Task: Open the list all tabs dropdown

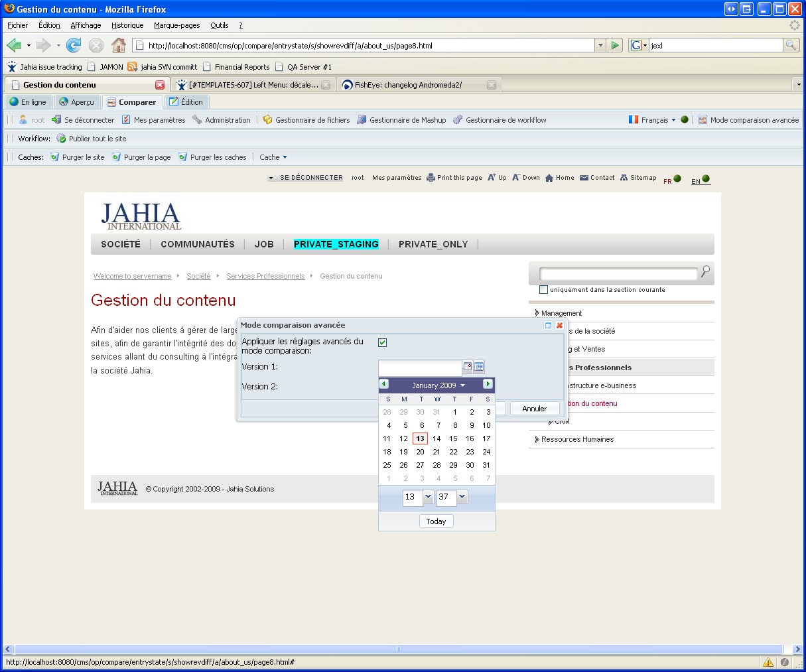Action: [798, 85]
